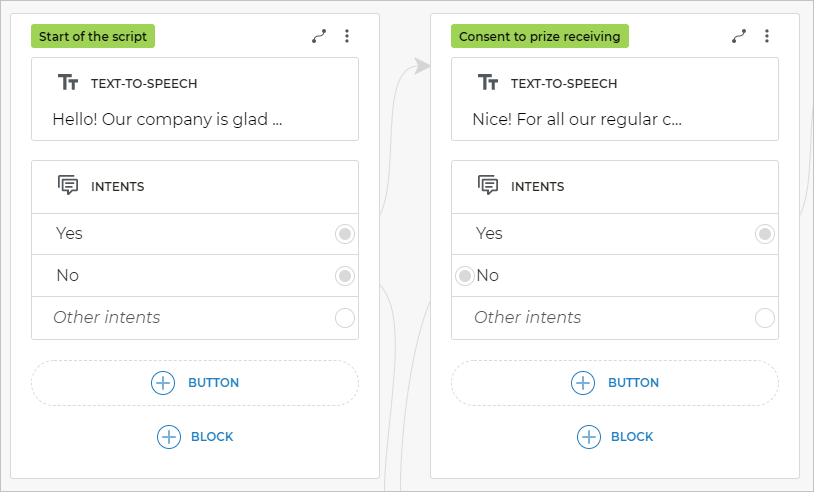The image size is (814, 492).
Task: Add a Block under Start of the script
Action: (x=196, y=437)
